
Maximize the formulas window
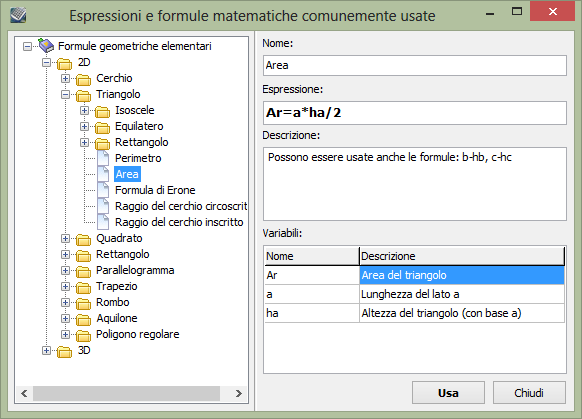[517, 12]
